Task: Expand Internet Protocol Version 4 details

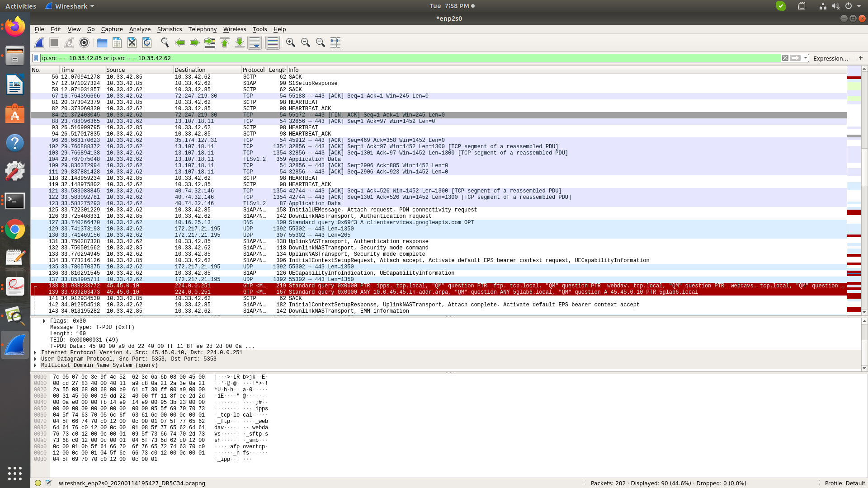Action: click(35, 352)
